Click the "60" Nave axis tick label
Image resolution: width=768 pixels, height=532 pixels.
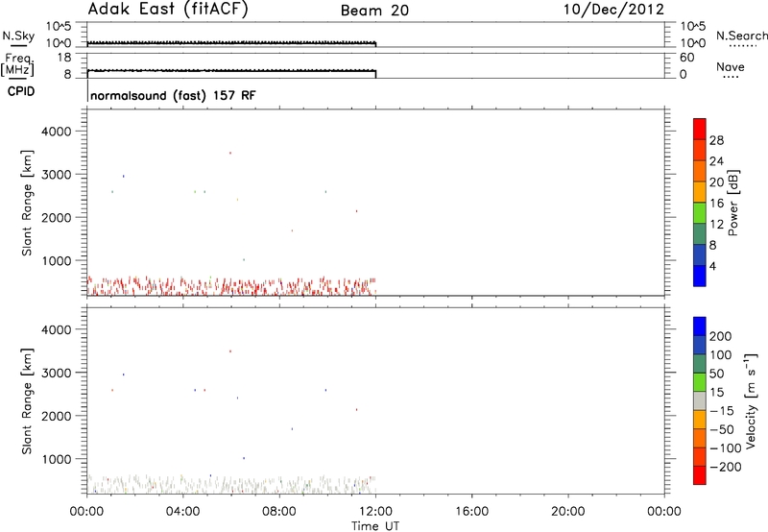pyautogui.click(x=686, y=58)
